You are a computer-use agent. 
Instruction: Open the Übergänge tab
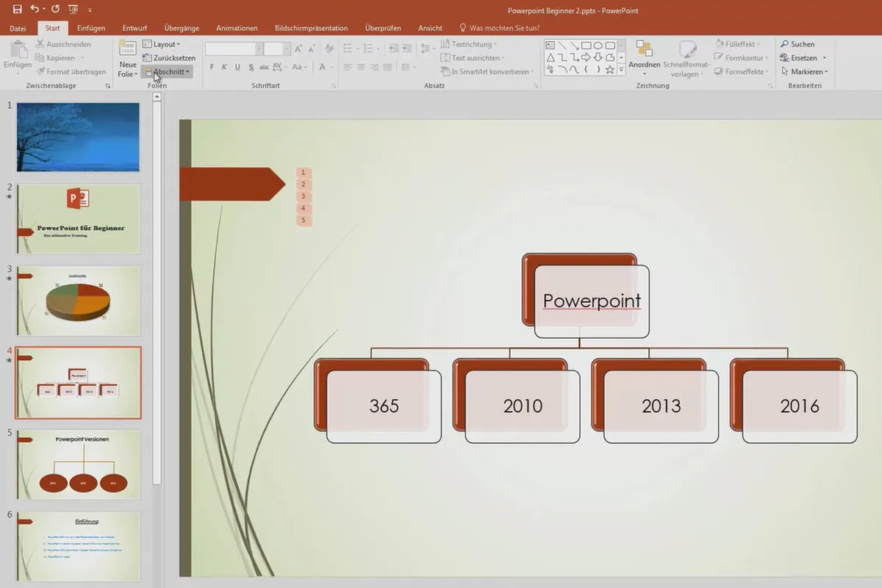pyautogui.click(x=182, y=28)
